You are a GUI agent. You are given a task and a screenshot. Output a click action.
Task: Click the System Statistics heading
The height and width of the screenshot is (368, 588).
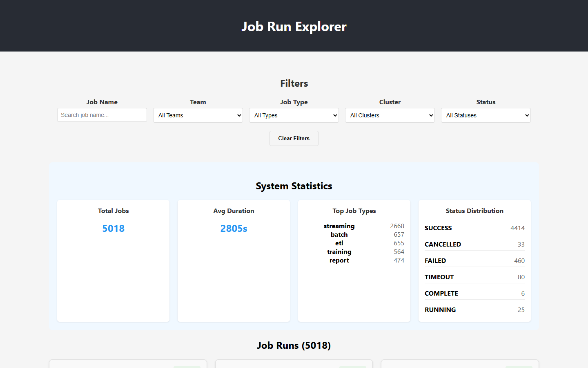click(294, 186)
